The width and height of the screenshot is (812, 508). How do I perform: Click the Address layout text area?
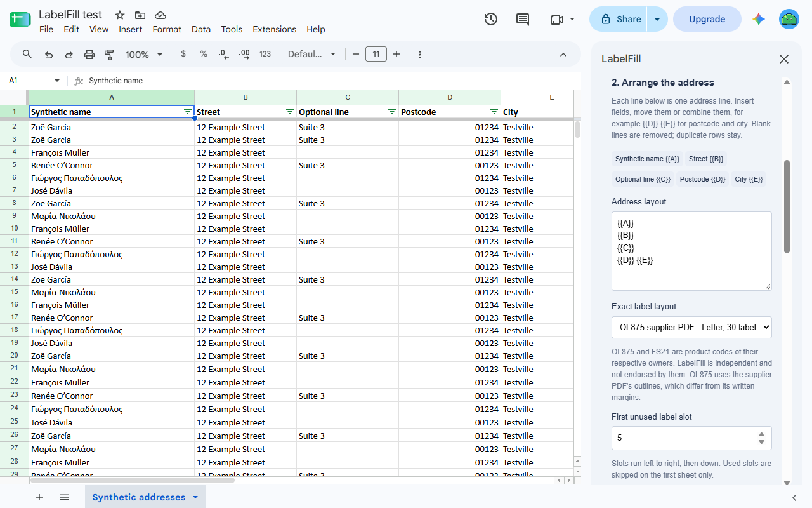691,251
